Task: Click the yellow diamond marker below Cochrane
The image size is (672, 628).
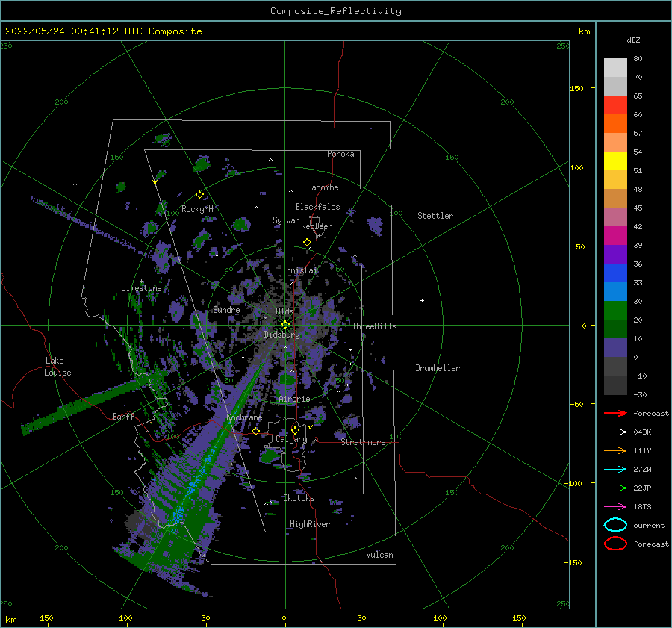Action: pos(256,431)
